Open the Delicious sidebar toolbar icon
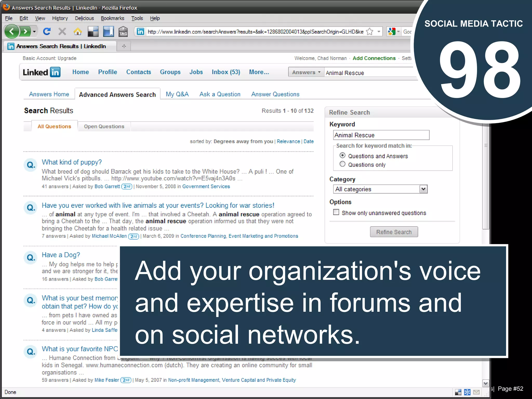This screenshot has width=532, height=399. click(x=108, y=32)
